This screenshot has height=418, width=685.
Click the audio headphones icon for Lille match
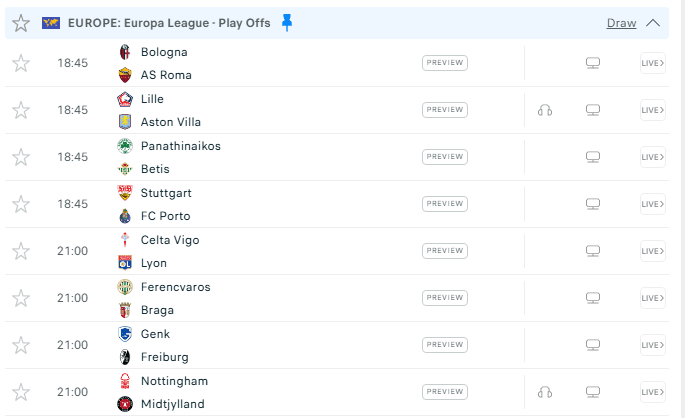pyautogui.click(x=545, y=110)
